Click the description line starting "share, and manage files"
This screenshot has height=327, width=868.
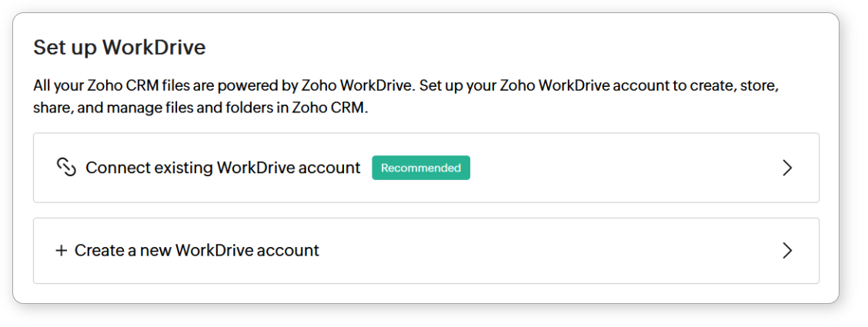pyautogui.click(x=201, y=108)
